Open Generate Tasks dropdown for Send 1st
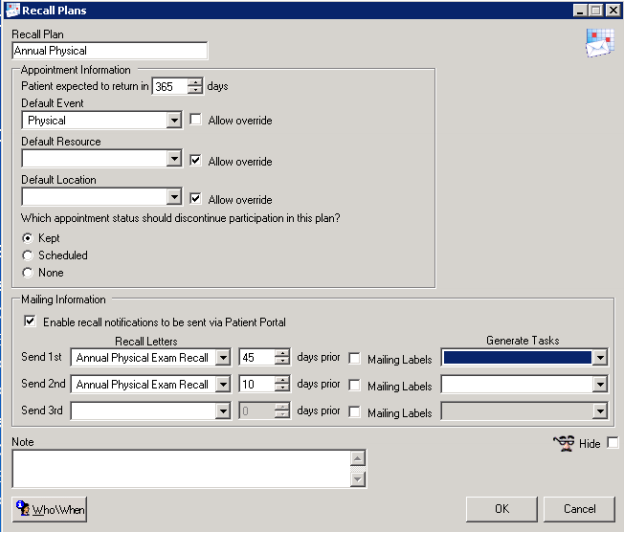 tap(600, 358)
